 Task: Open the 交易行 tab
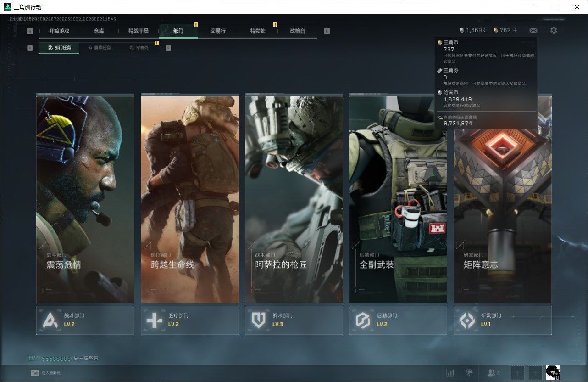click(218, 31)
